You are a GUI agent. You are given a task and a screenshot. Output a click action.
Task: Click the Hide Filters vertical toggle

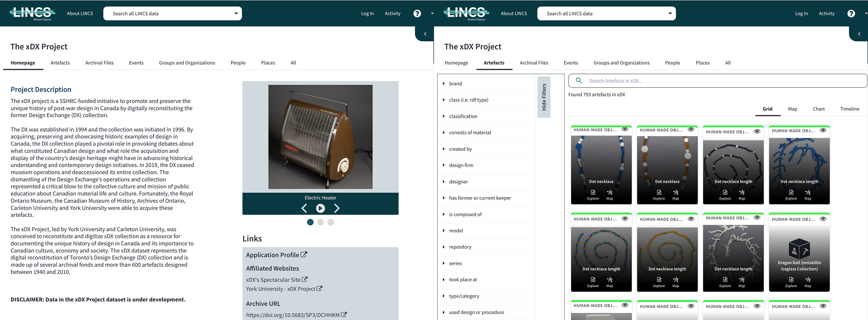544,97
